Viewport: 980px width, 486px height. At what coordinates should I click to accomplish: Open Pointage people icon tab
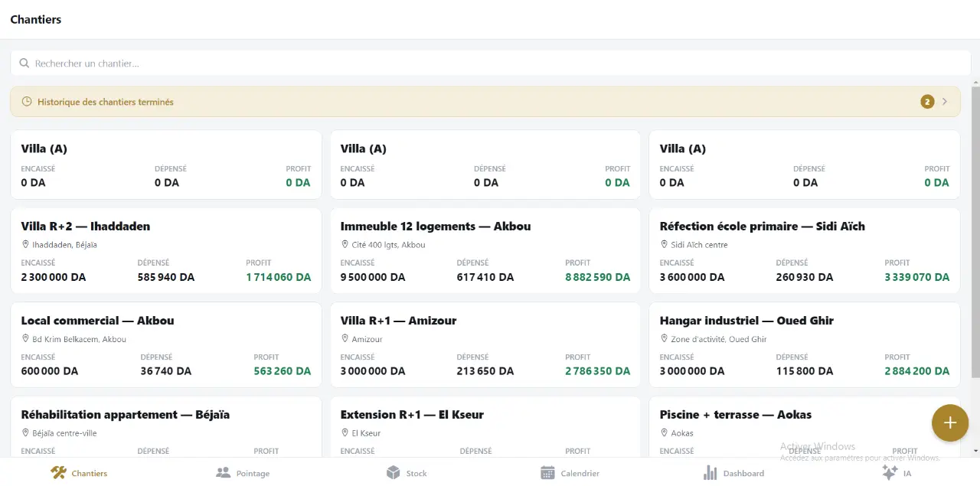pyautogui.click(x=223, y=472)
